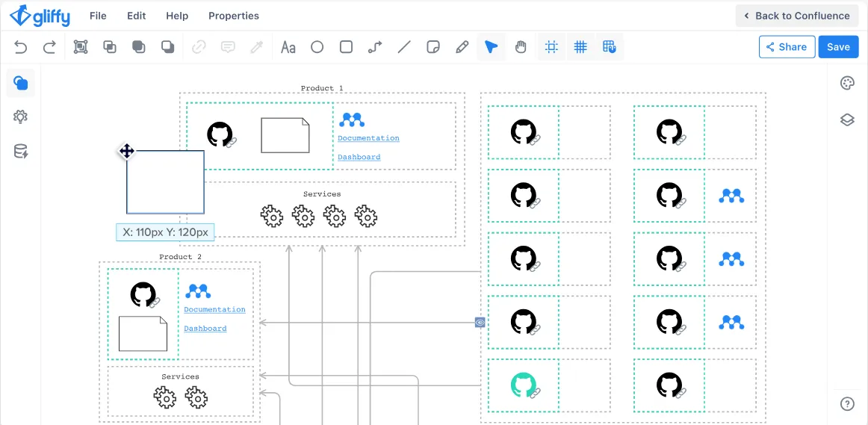Select the teal-colored GitHub icon
Image resolution: width=868 pixels, height=425 pixels.
(523, 385)
